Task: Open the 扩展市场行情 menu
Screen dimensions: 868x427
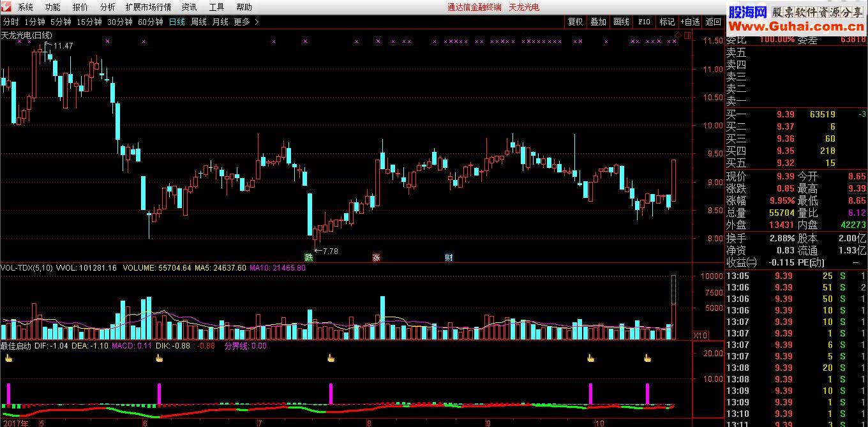Action: pos(148,7)
